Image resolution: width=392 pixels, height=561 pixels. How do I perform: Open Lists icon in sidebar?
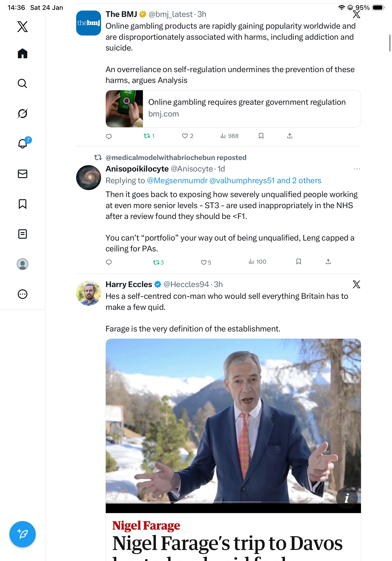(x=23, y=234)
